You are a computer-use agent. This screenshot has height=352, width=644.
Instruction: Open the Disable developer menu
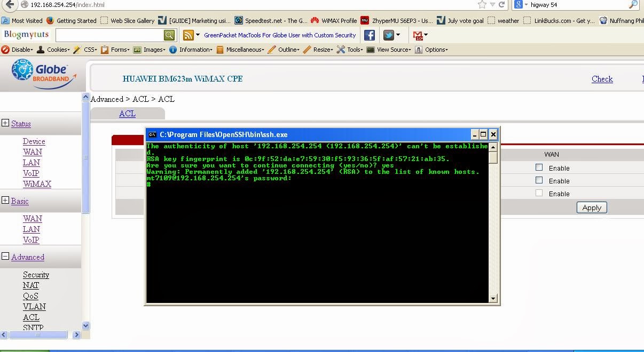pos(17,50)
